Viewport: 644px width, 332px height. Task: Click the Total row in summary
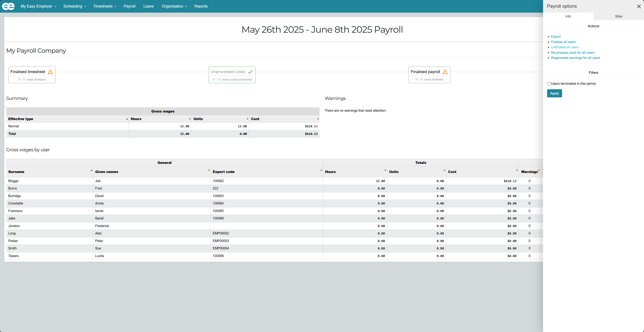pyautogui.click(x=163, y=134)
